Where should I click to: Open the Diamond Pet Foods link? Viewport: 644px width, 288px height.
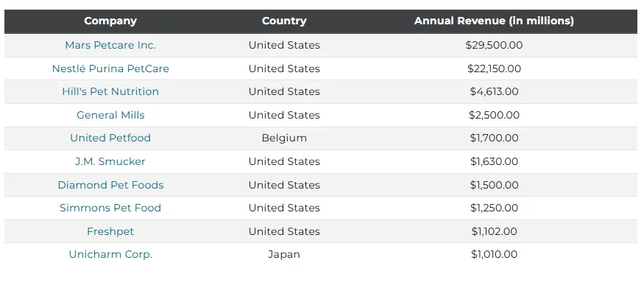(110, 185)
